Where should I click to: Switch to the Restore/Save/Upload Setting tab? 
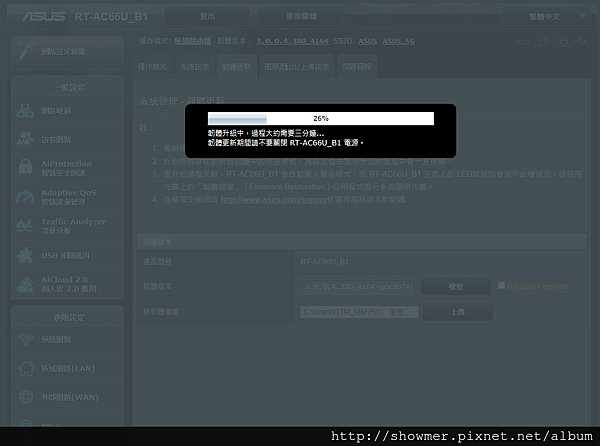[x=297, y=67]
